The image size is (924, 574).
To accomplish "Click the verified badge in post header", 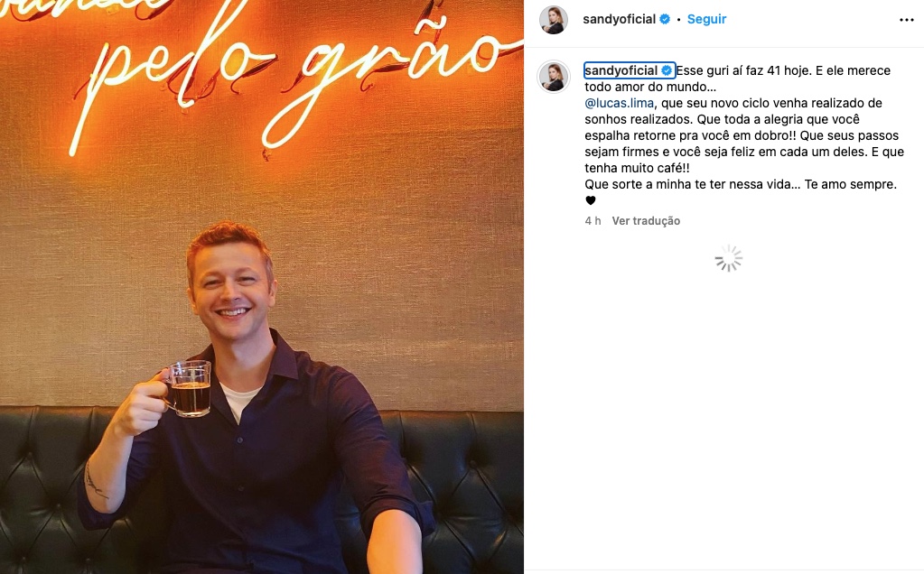I will coord(665,20).
